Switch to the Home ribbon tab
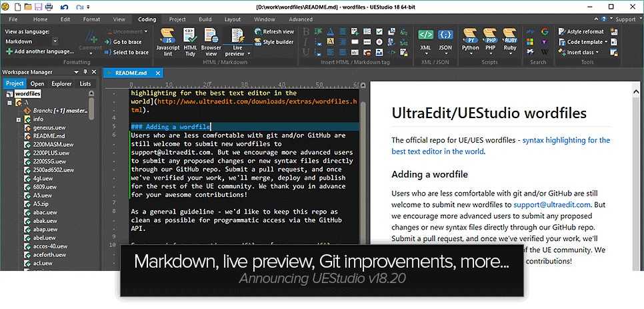 point(40,19)
